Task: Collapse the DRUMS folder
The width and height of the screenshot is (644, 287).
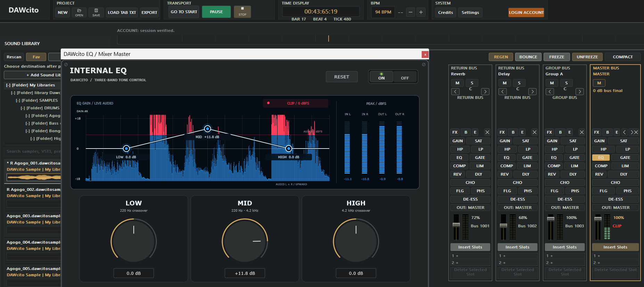Action: click(x=23, y=108)
